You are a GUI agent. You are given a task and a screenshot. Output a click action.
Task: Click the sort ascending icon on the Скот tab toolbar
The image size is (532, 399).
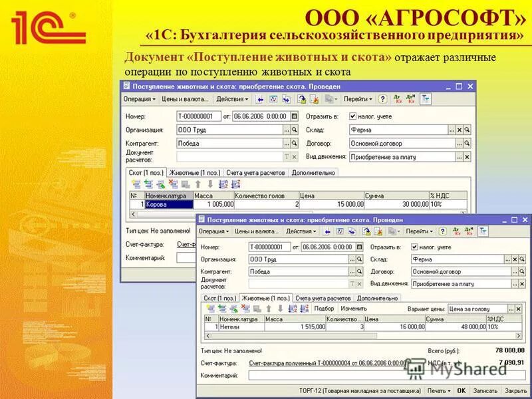tap(223, 184)
